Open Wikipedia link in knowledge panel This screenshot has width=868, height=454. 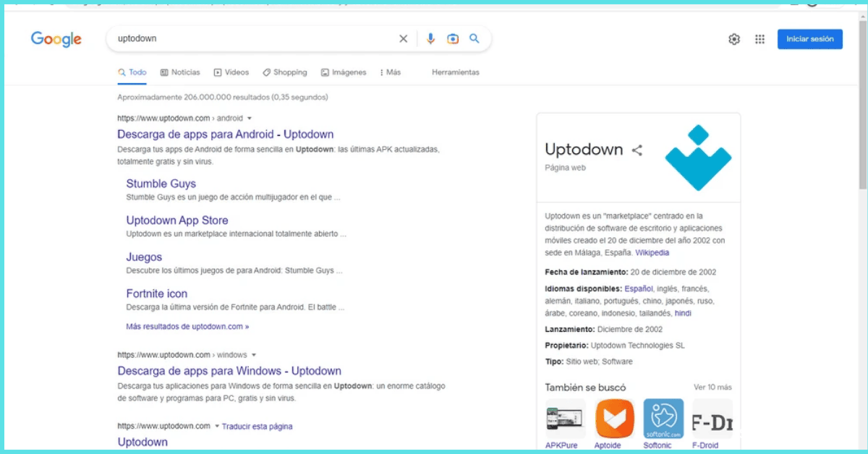[x=652, y=253]
